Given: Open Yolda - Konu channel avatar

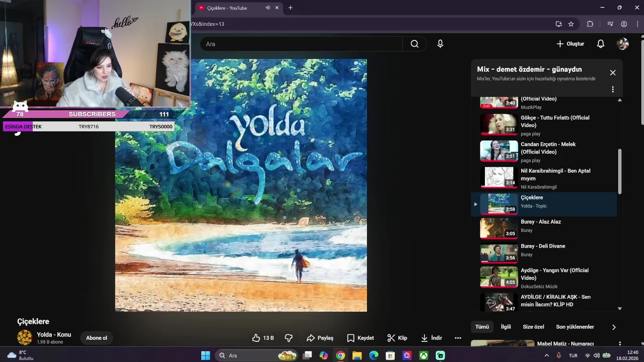Looking at the screenshot, I should (x=25, y=338).
